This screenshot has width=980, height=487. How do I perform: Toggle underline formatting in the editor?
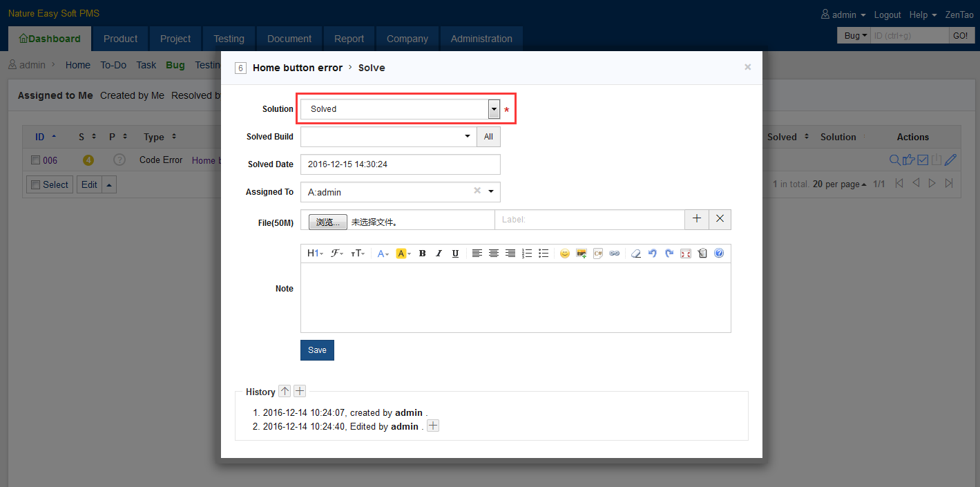click(x=456, y=254)
